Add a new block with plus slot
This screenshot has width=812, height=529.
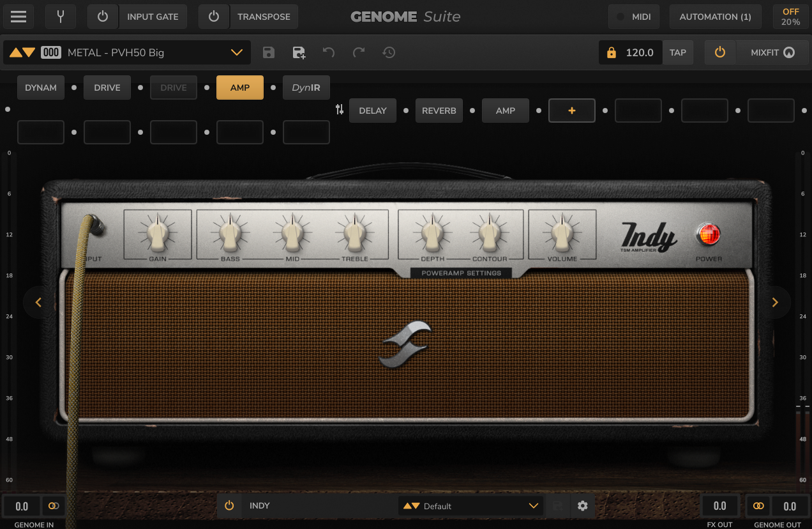click(572, 111)
